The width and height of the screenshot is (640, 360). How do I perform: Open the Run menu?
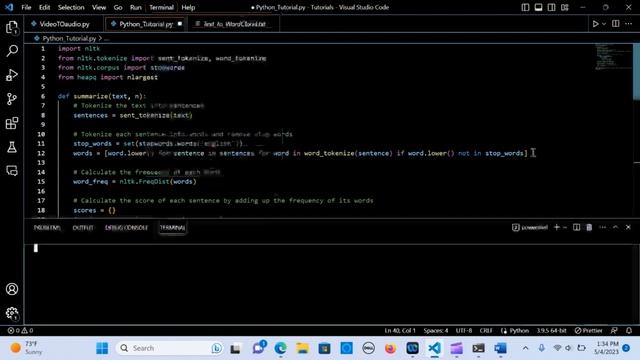click(136, 7)
